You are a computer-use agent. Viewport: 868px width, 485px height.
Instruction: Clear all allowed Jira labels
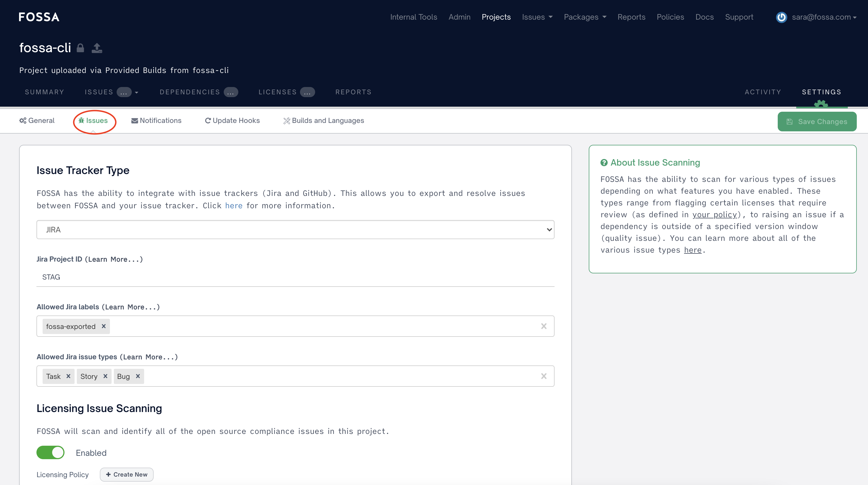pyautogui.click(x=544, y=326)
